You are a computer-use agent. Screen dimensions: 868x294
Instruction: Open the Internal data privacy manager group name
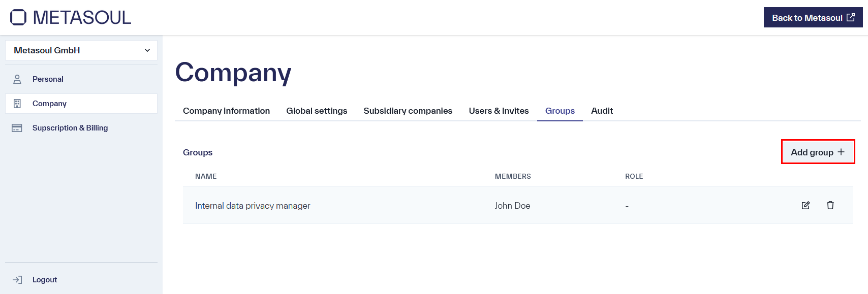[x=253, y=206]
